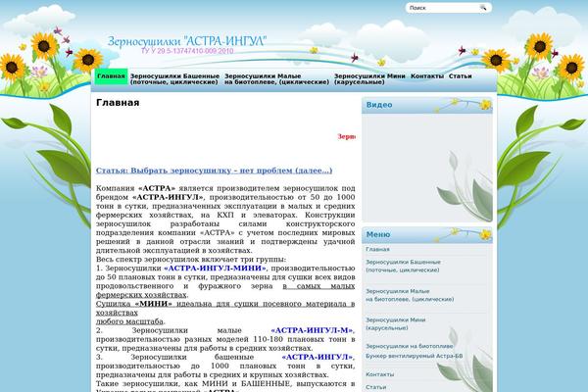Open Статьи in the top navigation
This screenshot has height=392, width=588.
(461, 76)
